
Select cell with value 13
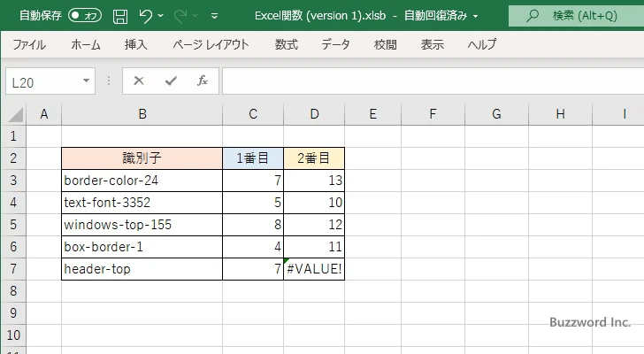[x=314, y=181]
